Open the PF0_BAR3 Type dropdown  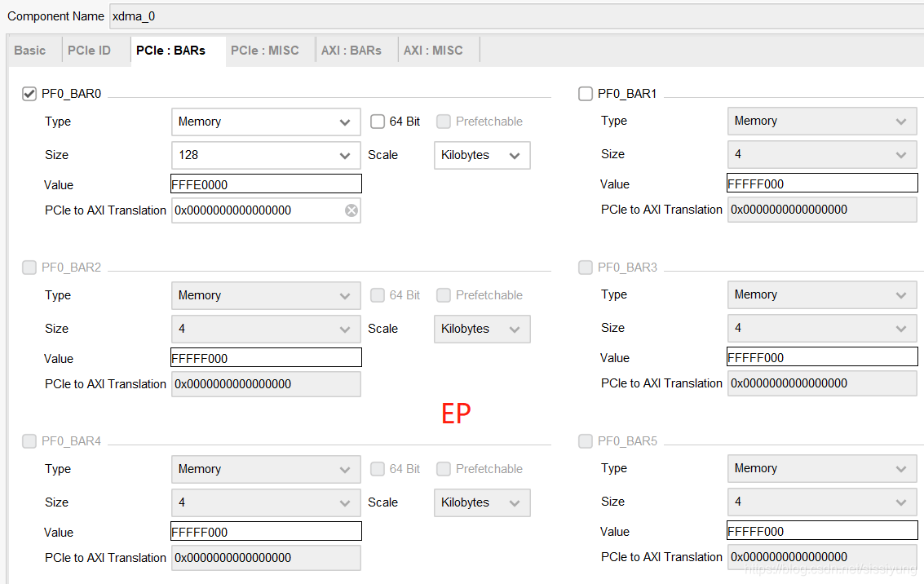(822, 294)
